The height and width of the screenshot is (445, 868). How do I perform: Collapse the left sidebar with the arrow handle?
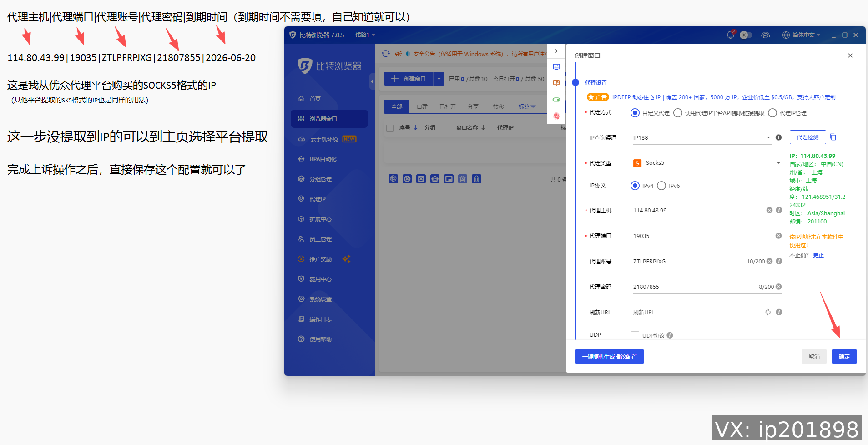tap(372, 81)
